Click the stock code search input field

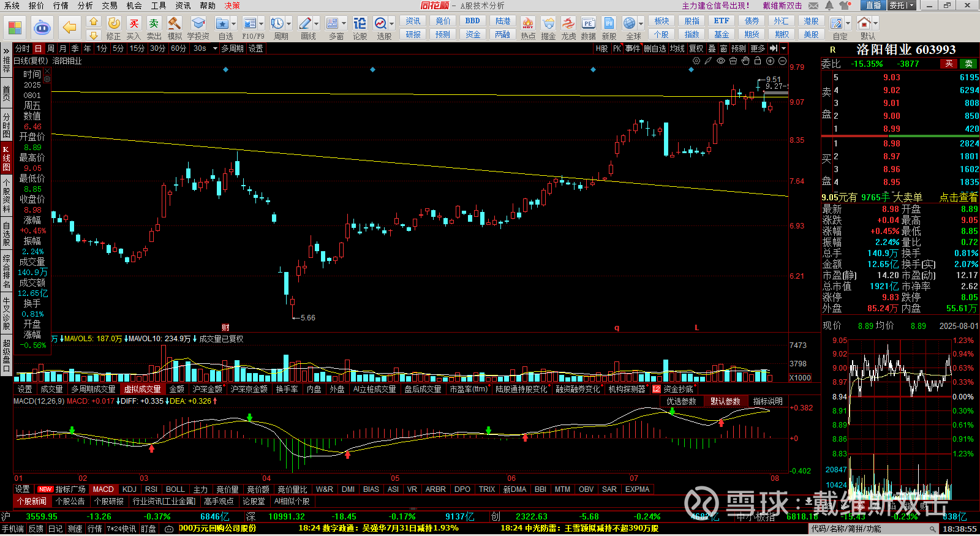point(873,529)
